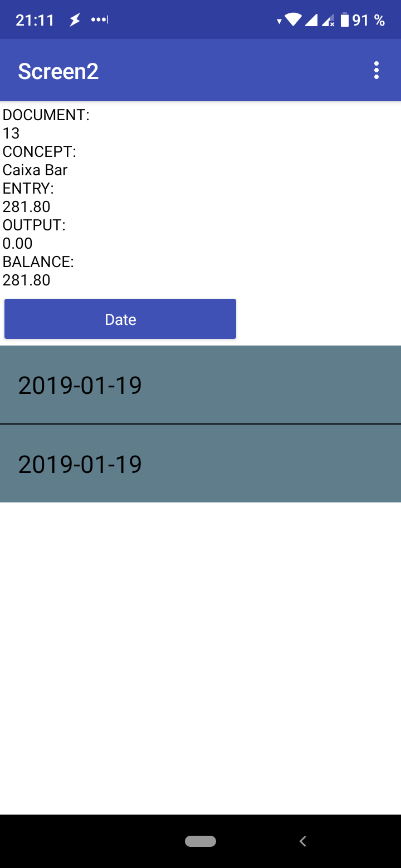Tap the Date button
The height and width of the screenshot is (868, 401).
point(120,319)
